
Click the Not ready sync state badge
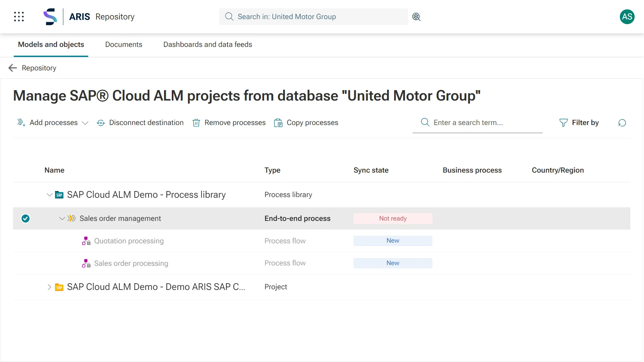[393, 219]
